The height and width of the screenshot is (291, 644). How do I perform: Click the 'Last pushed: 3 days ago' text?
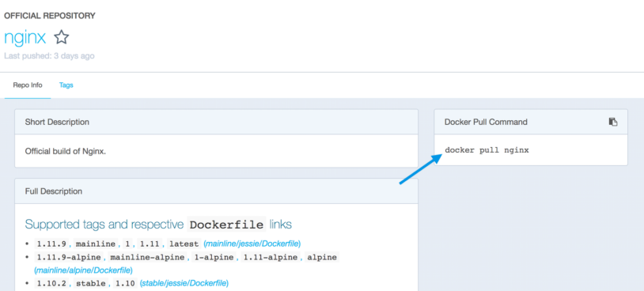49,56
